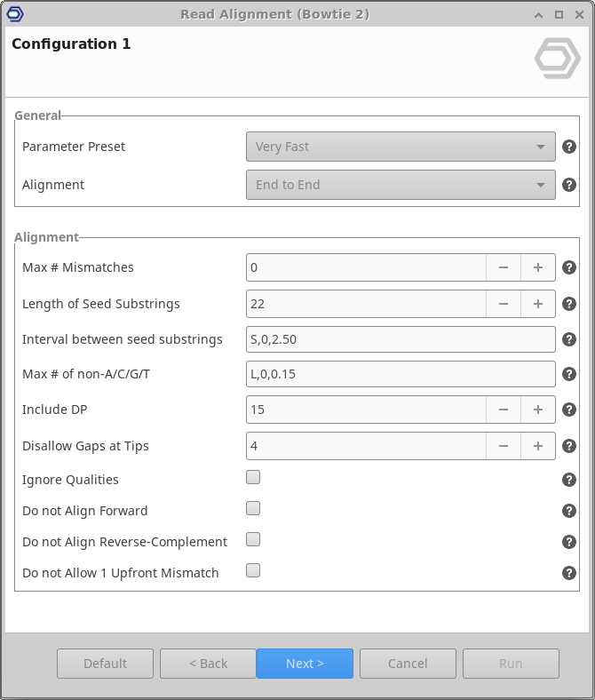Open help for Max # of non-A/C/G/T
Screen dimensions: 595x700
569,374
